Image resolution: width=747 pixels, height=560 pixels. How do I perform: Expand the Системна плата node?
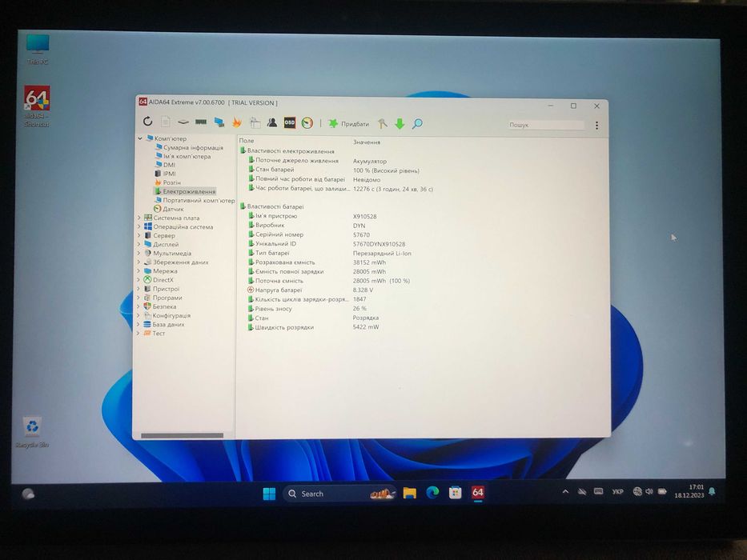[x=139, y=218]
